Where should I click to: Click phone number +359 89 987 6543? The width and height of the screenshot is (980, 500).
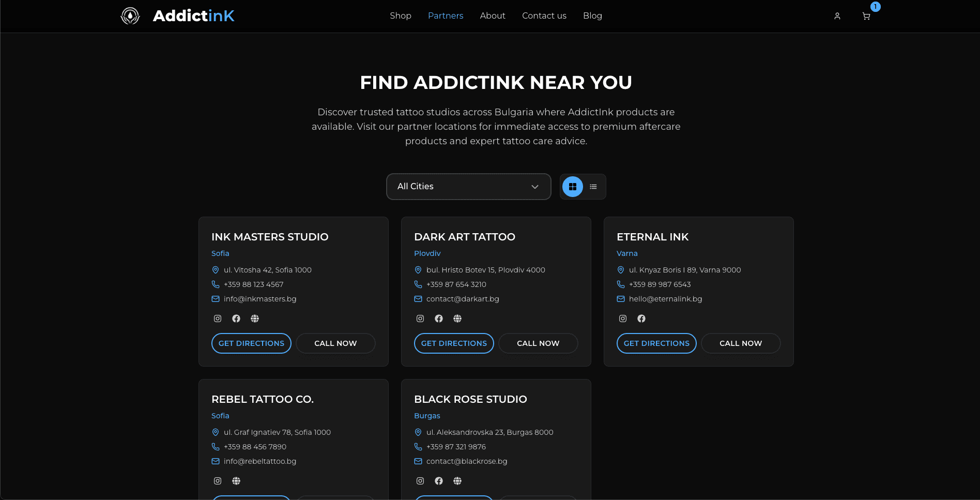click(x=660, y=284)
